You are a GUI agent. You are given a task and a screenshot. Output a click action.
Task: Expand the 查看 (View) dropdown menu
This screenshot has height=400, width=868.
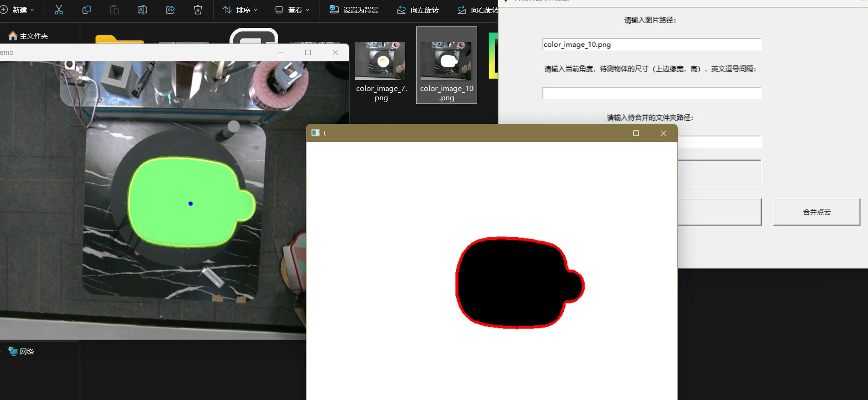[293, 10]
